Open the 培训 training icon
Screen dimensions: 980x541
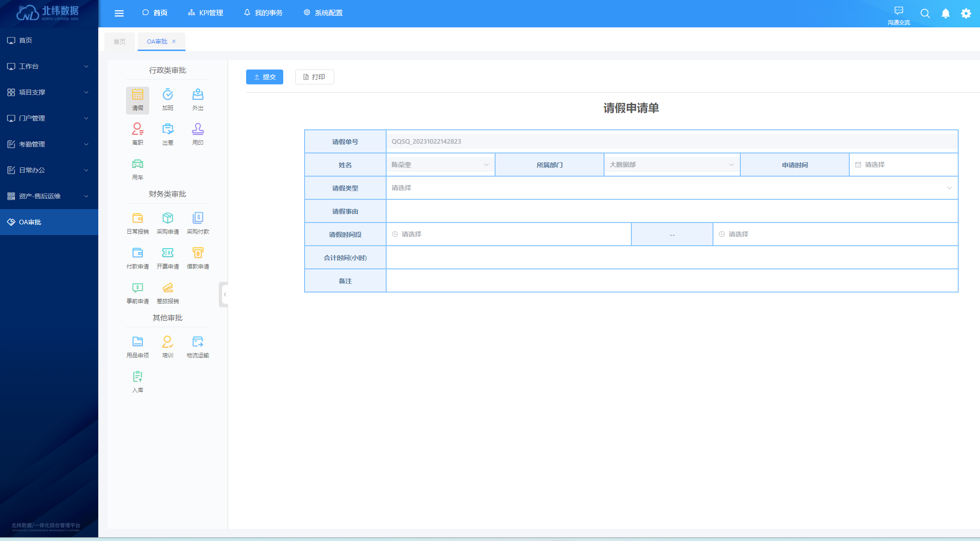coord(168,347)
